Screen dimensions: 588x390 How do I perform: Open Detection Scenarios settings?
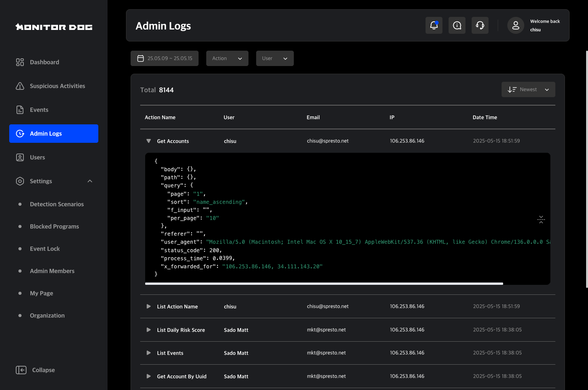click(57, 204)
